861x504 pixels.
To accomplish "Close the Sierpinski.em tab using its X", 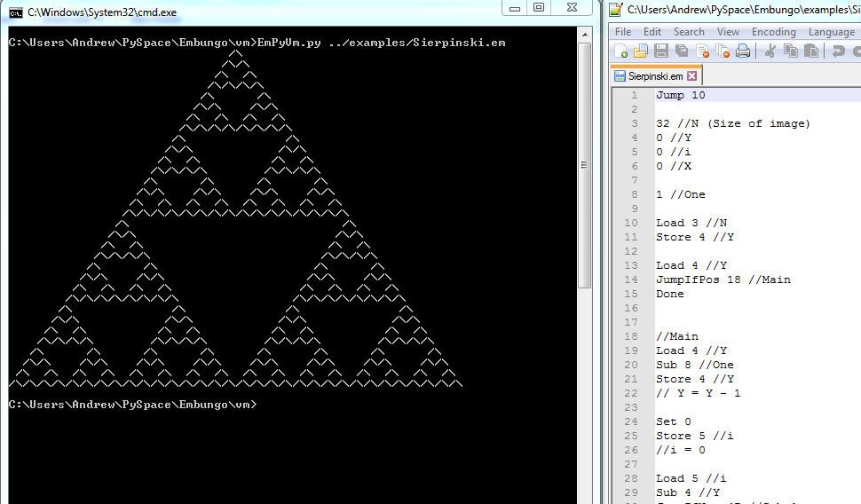I will (x=692, y=76).
